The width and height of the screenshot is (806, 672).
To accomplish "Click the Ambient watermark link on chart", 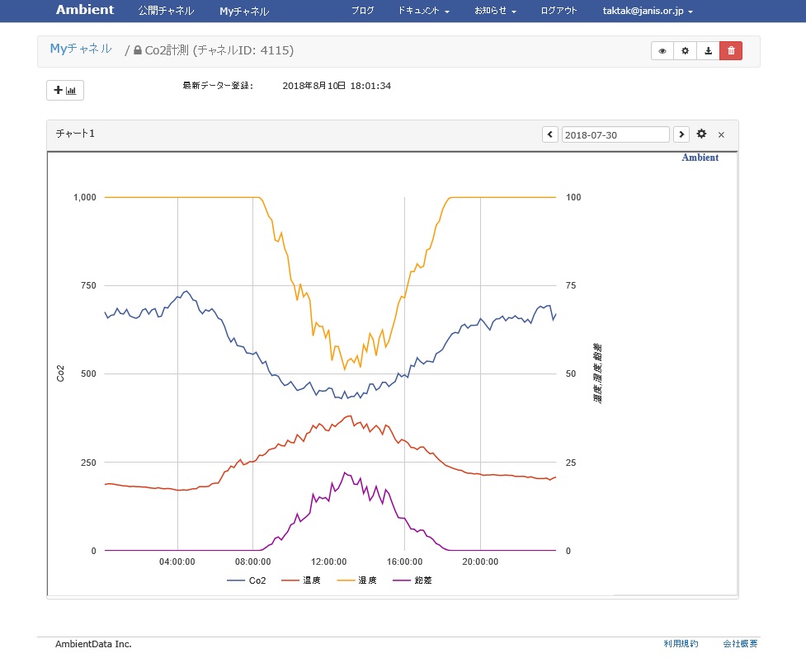I will tap(700, 157).
